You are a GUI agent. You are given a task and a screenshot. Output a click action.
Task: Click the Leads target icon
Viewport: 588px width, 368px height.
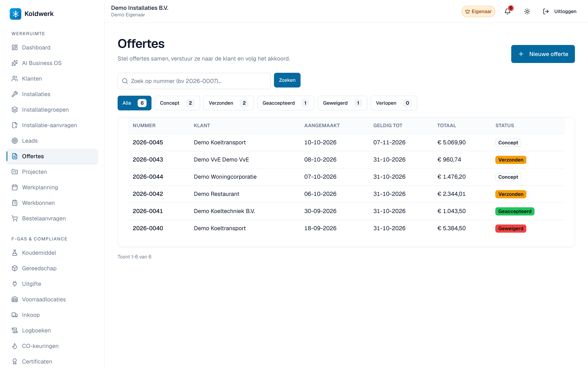click(x=14, y=141)
